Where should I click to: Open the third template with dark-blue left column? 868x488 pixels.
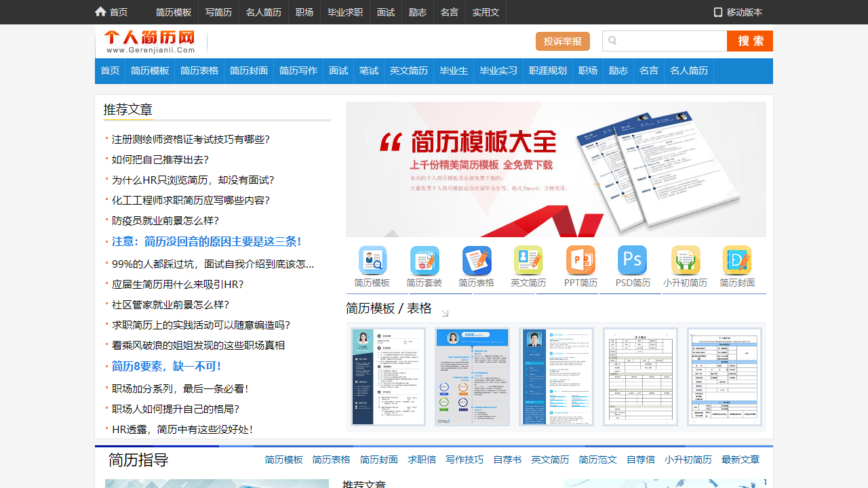556,377
